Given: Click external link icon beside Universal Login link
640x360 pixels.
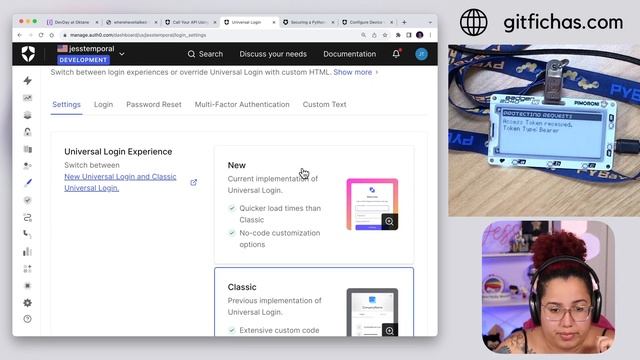Looking at the screenshot, I should click(x=193, y=182).
